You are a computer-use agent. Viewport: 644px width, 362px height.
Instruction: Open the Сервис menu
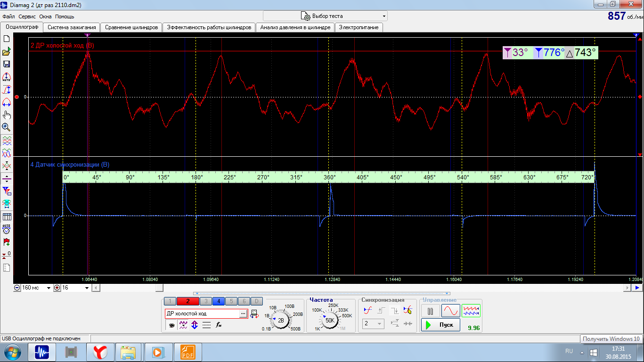(x=28, y=16)
